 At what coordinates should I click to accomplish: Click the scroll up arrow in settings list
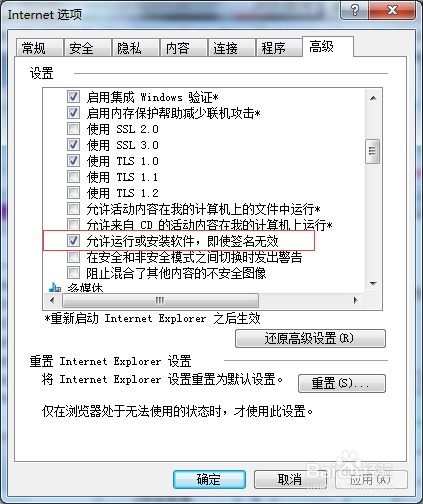pos(373,98)
